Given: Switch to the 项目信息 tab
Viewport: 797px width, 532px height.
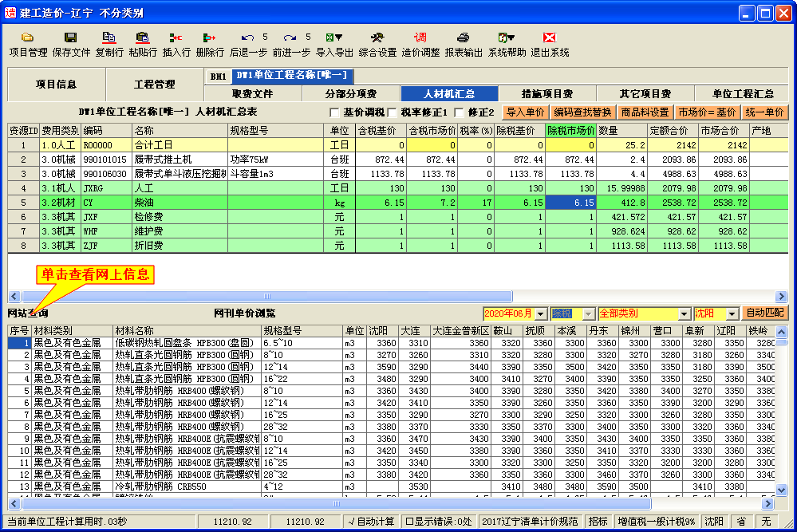Looking at the screenshot, I should (x=56, y=85).
